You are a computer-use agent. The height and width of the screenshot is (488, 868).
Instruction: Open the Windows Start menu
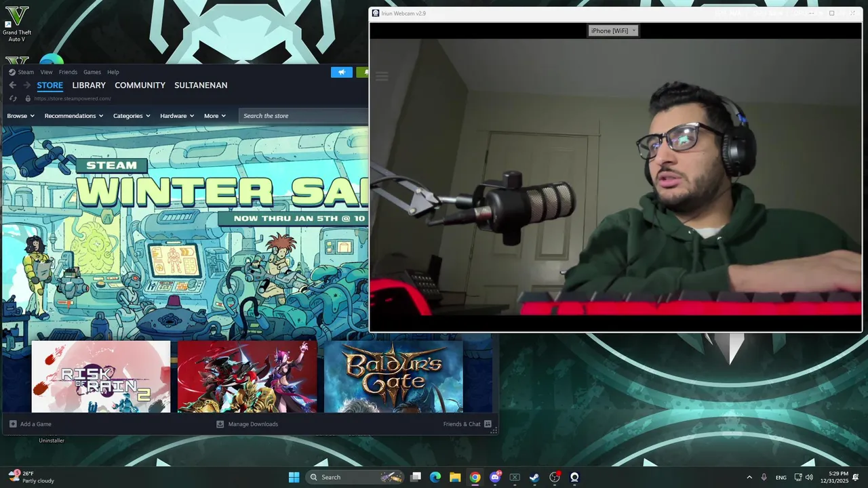pos(294,477)
